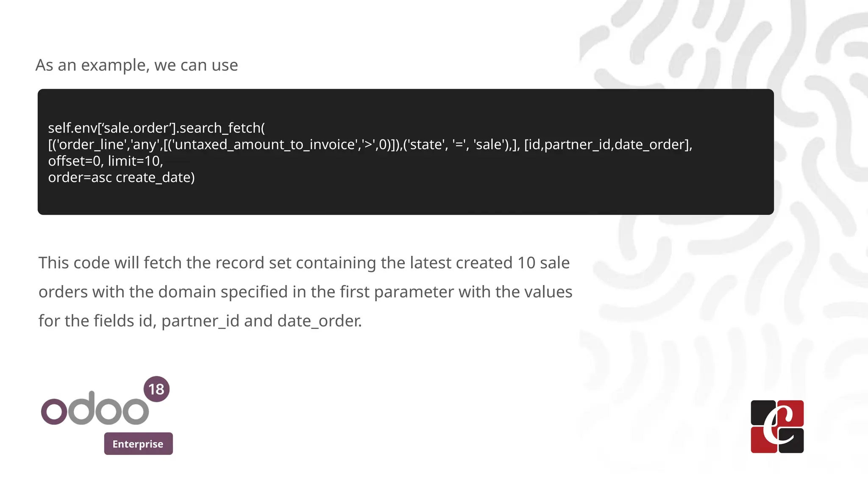868x488 pixels.
Task: Click the line starting "orders with the domain"
Action: 305,292
